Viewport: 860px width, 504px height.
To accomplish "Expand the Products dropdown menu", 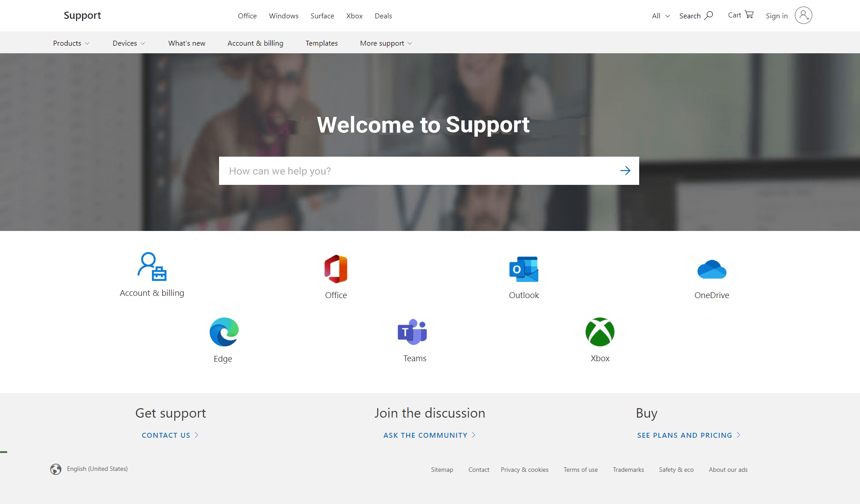I will (x=71, y=43).
